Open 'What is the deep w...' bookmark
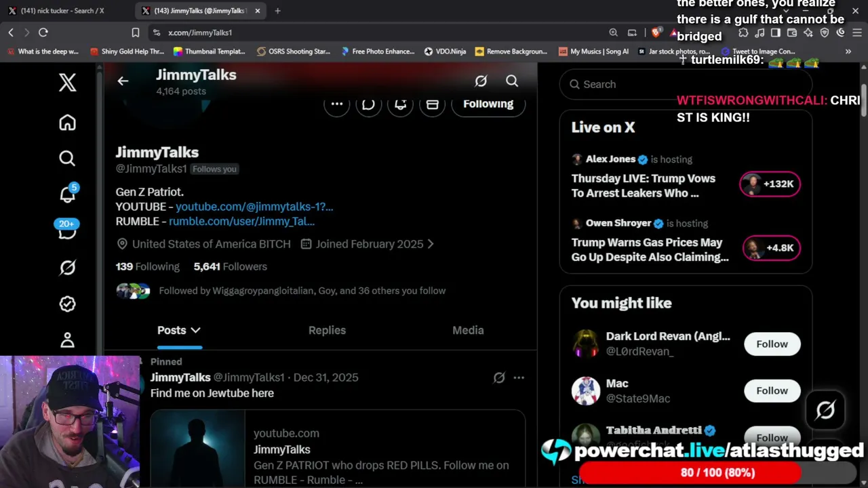This screenshot has height=488, width=868. 43,52
